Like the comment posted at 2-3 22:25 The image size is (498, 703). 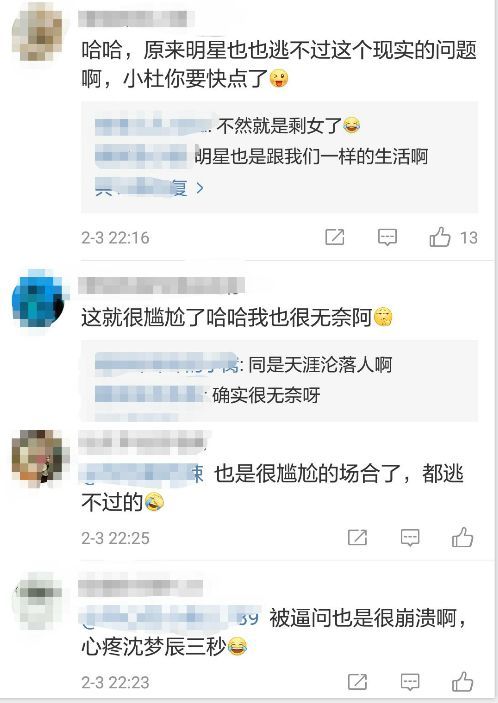point(463,537)
